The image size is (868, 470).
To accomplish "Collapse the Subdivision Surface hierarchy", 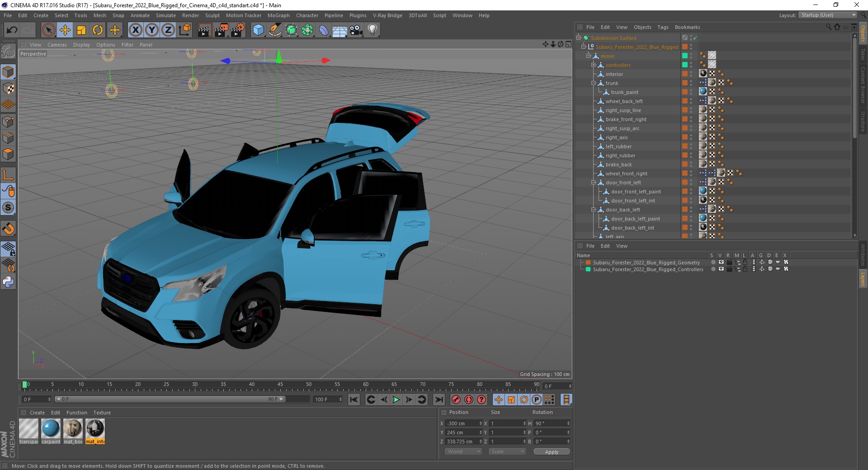I will click(578, 38).
